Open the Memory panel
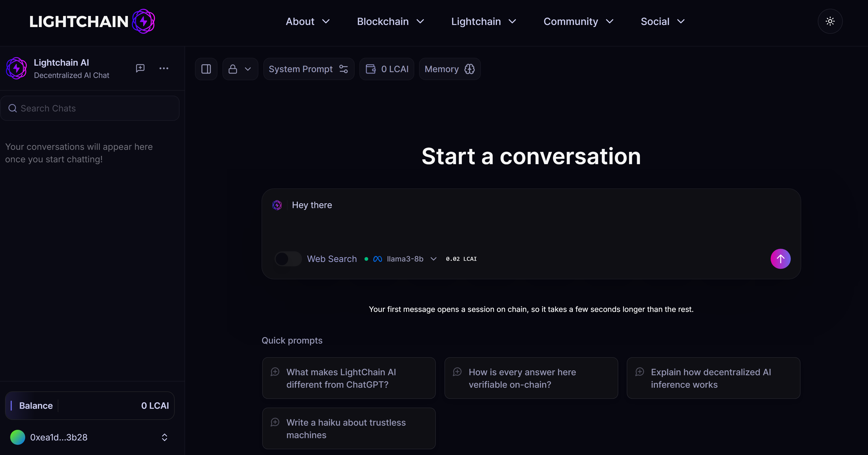This screenshot has height=455, width=868. coord(450,69)
